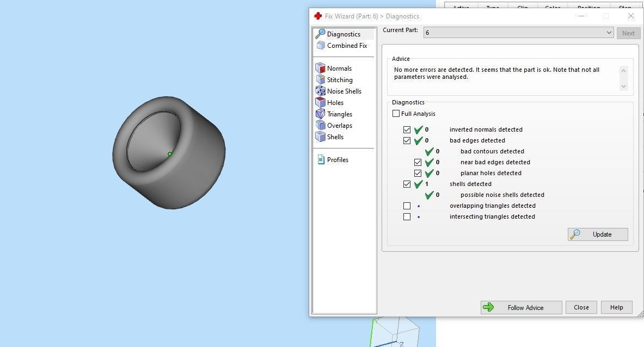Select the Normals label in sidebar
The image size is (644, 347).
(x=339, y=69)
